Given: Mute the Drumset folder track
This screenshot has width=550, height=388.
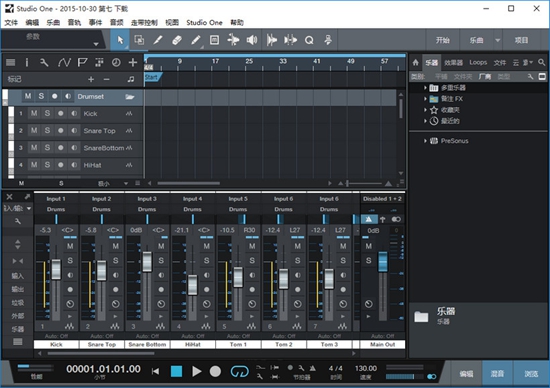Looking at the screenshot, I should (x=28, y=96).
